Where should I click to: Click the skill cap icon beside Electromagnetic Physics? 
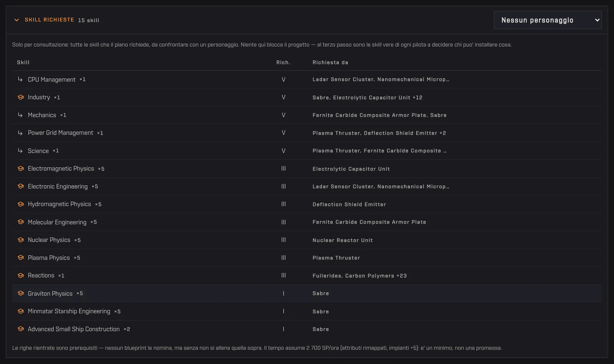(x=21, y=169)
